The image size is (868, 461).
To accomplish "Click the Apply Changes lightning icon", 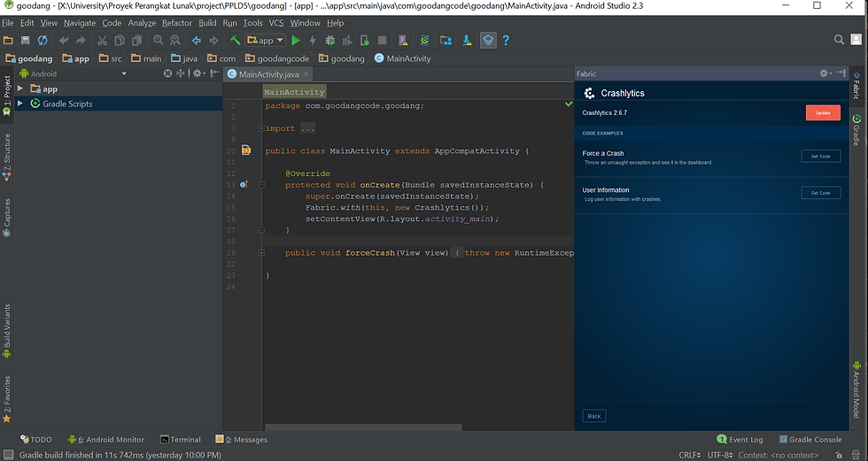I will tap(313, 41).
